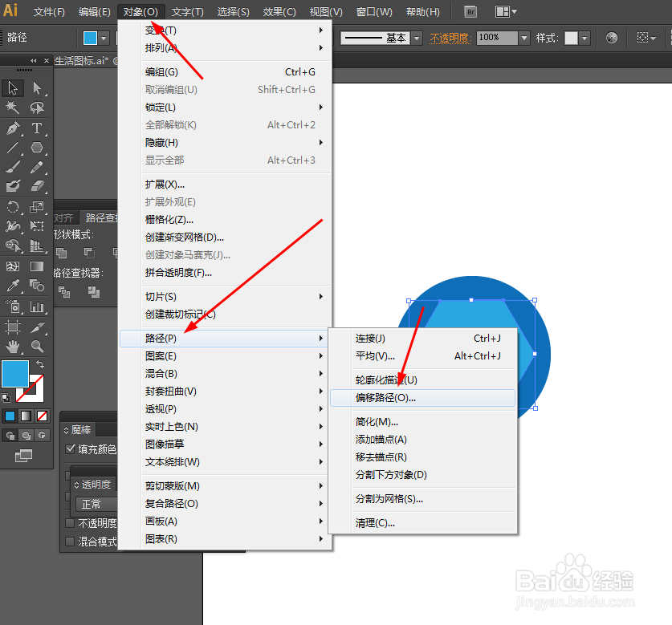
Task: Select the Pen tool
Action: [12, 129]
